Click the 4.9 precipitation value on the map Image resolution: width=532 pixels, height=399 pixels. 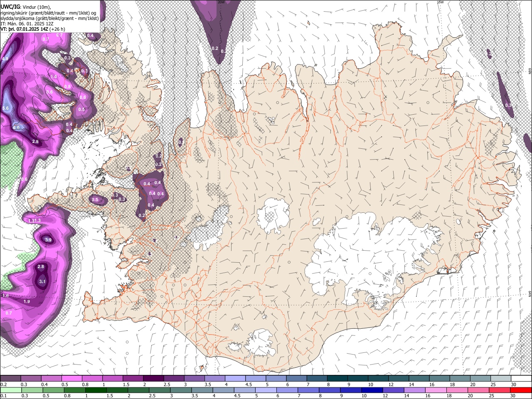[x=5, y=59]
